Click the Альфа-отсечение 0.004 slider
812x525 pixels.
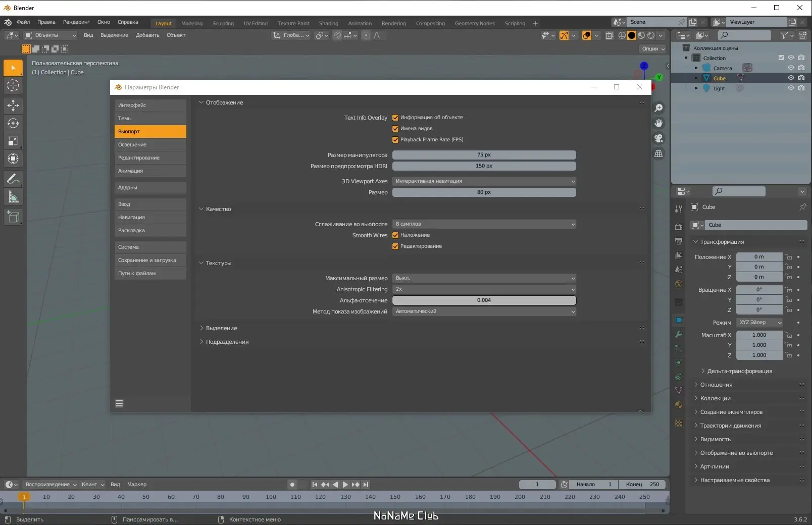pyautogui.click(x=484, y=300)
